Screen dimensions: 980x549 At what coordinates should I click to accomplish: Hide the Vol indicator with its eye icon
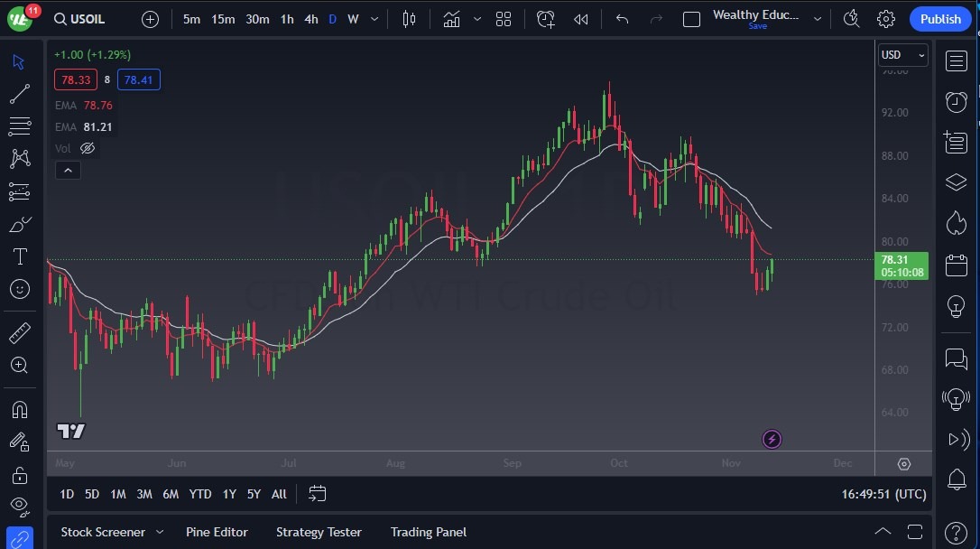tap(87, 147)
